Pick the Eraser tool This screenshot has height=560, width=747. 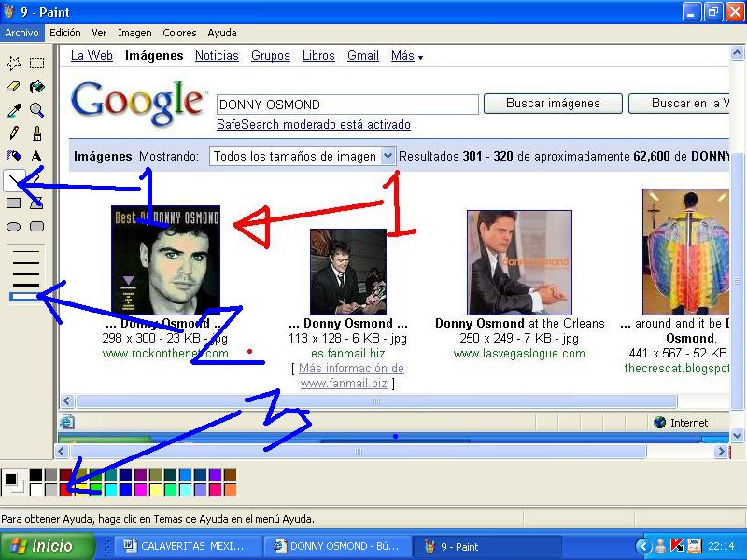[14, 86]
